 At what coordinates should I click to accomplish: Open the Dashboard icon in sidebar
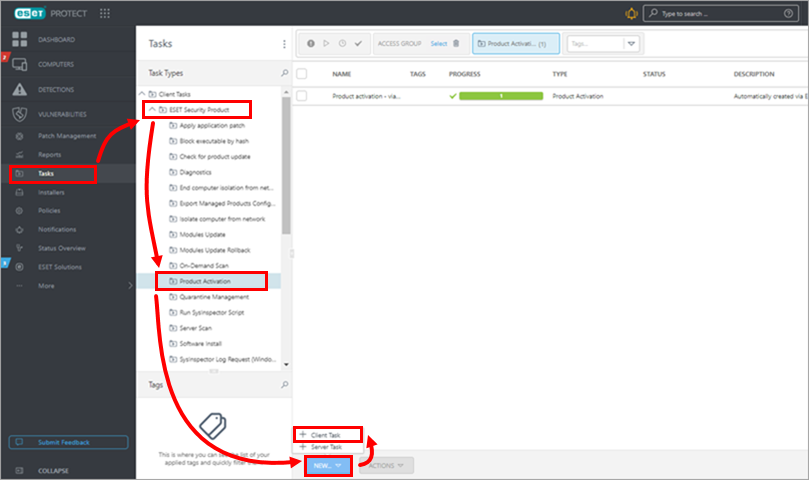[x=19, y=39]
